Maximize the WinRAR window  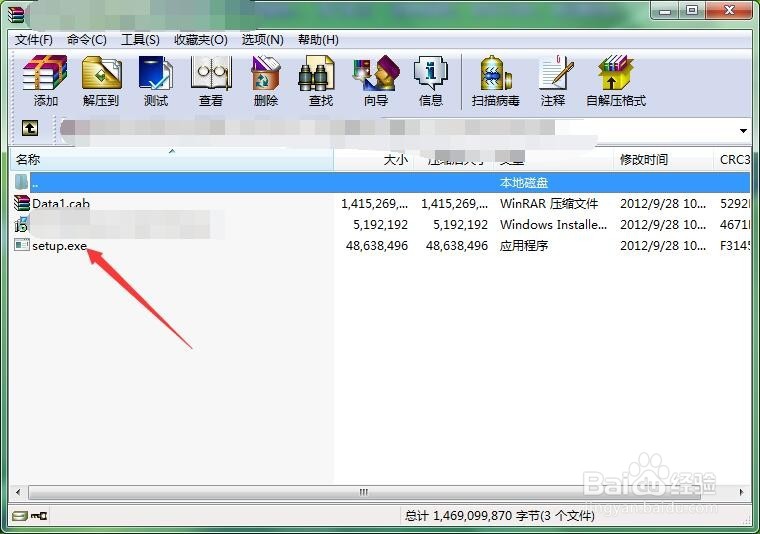point(692,10)
